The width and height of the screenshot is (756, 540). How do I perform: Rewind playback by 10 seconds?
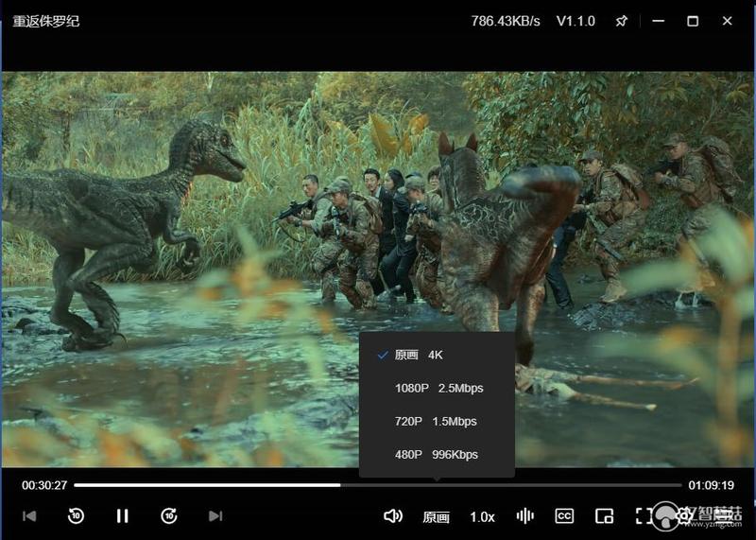click(76, 516)
